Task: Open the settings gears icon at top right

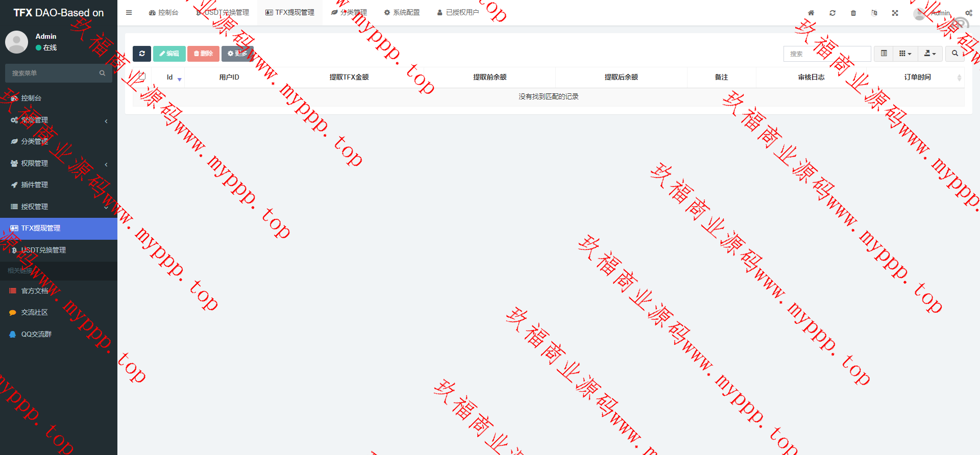Action: pyautogui.click(x=968, y=13)
